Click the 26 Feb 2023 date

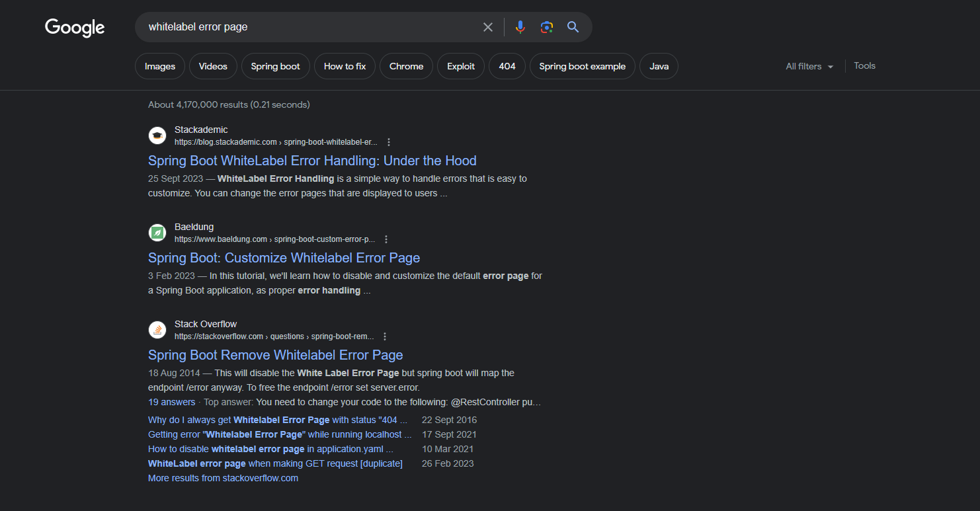pyautogui.click(x=448, y=463)
